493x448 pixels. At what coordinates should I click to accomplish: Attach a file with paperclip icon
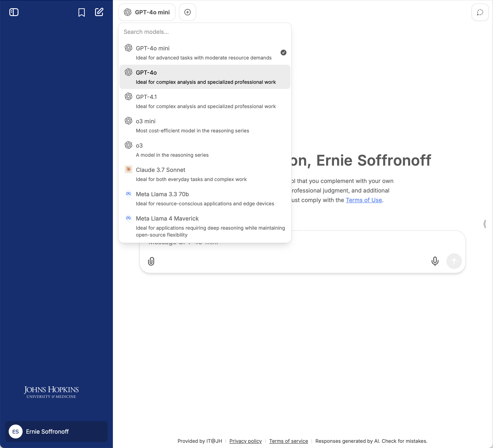151,261
